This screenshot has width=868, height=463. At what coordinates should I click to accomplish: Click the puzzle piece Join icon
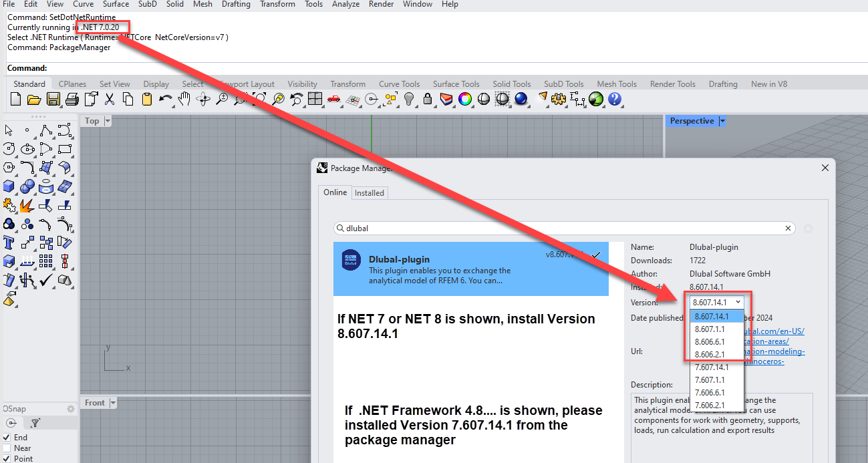coord(9,205)
